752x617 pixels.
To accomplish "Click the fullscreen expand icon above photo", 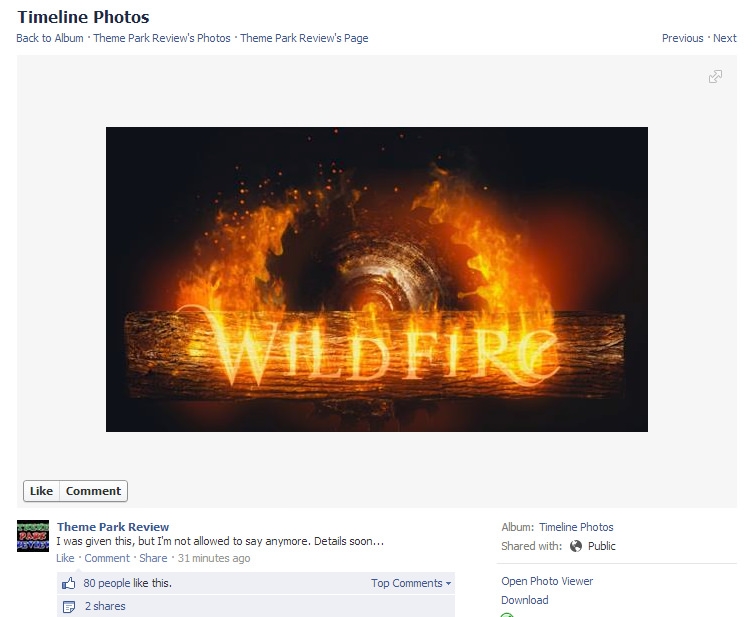I will (x=715, y=77).
